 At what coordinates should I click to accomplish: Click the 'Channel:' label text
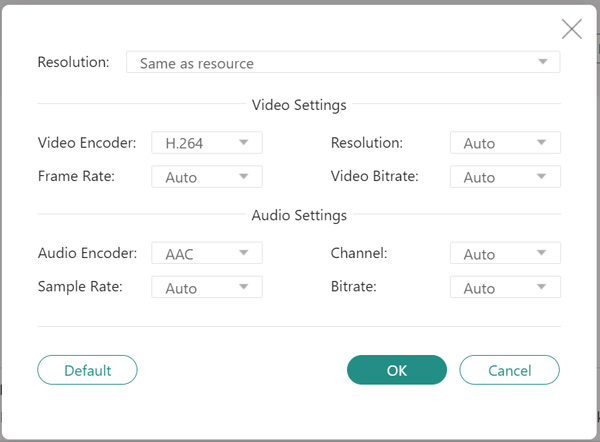pyautogui.click(x=357, y=253)
